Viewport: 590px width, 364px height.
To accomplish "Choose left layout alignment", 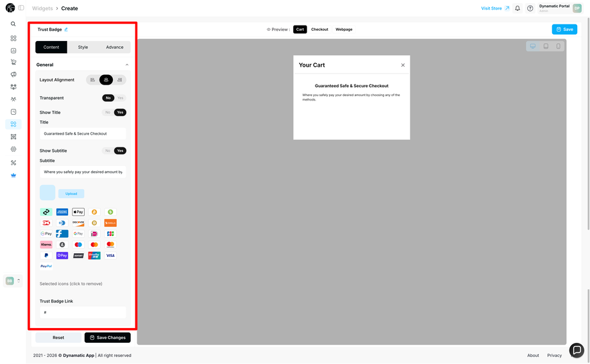I will click(92, 80).
